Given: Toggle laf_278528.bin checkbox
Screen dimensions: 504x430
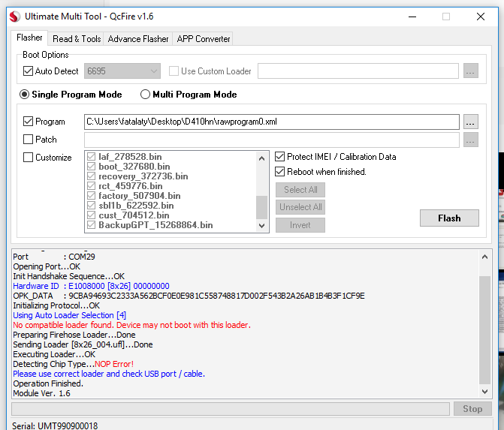Looking at the screenshot, I should (x=92, y=157).
